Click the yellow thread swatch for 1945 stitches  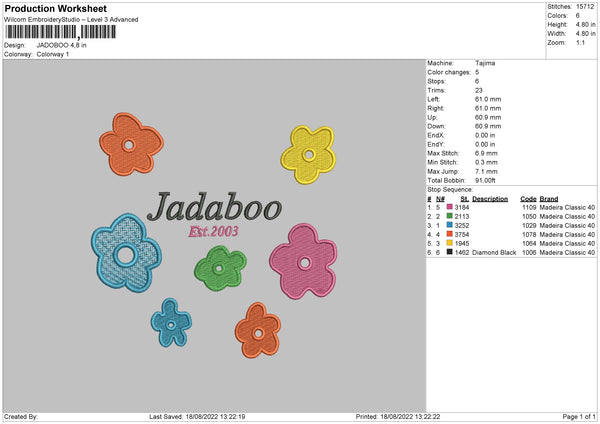pyautogui.click(x=450, y=243)
